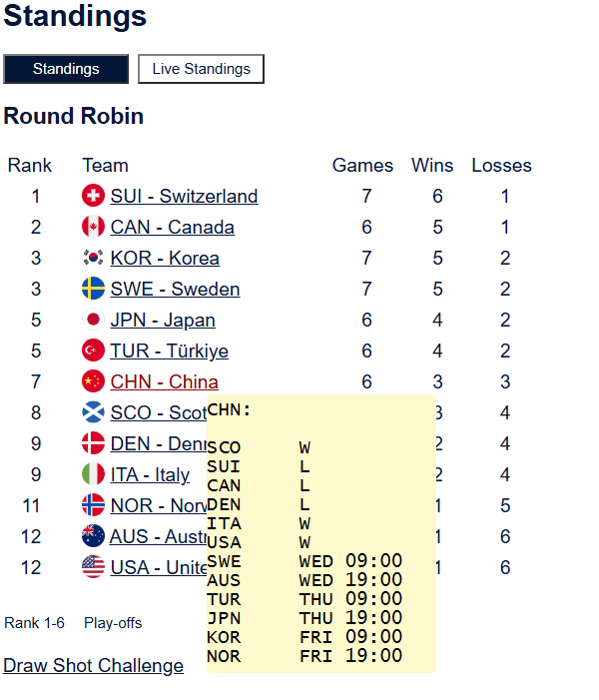Click the USA flag icon
The width and height of the screenshot is (599, 700).
[x=93, y=567]
